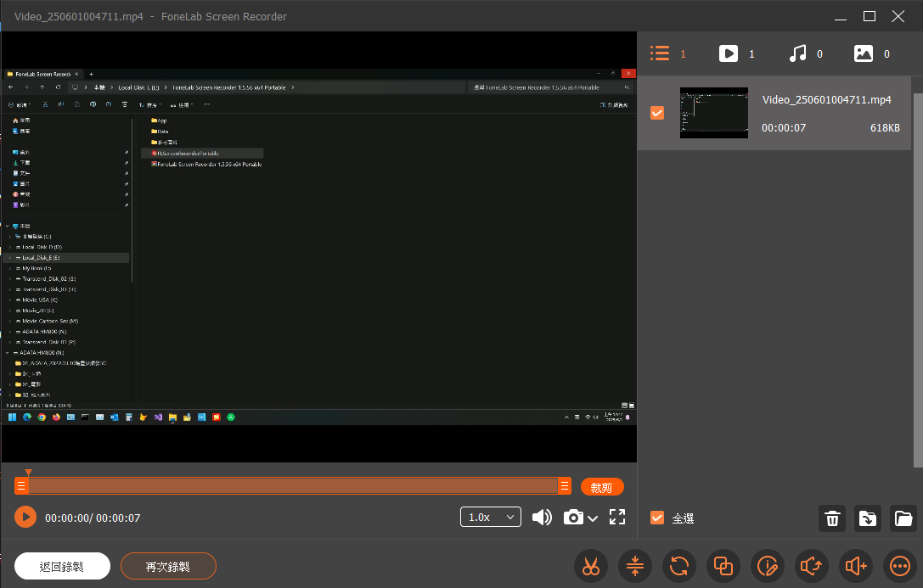Toggle the 全選 select-all checkbox
This screenshot has height=588, width=923.
pyautogui.click(x=657, y=518)
